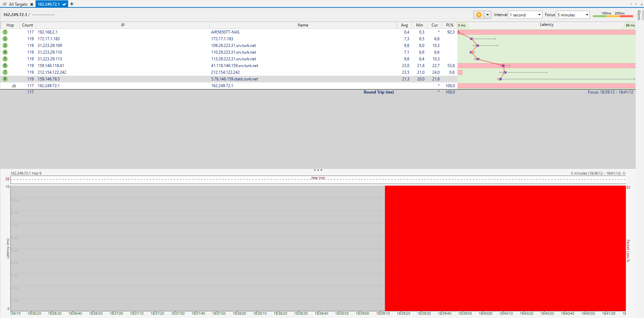Click the Name column header
The height and width of the screenshot is (318, 644).
tap(303, 25)
